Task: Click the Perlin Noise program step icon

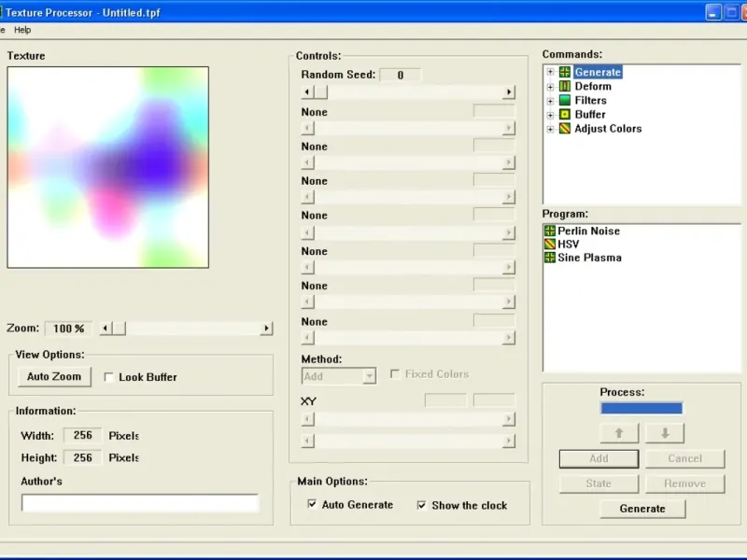Action: pos(550,231)
